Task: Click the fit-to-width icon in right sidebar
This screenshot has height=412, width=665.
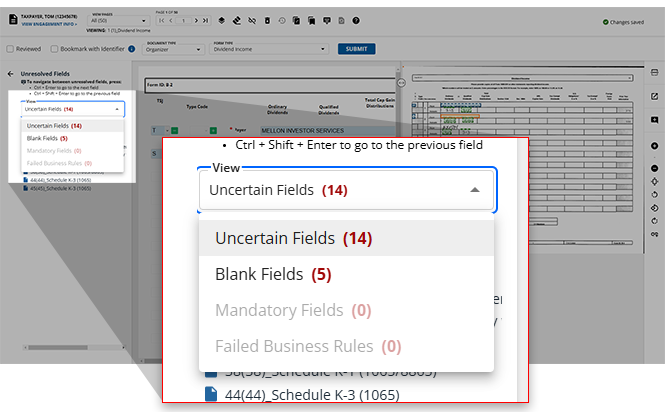Action: point(654,73)
